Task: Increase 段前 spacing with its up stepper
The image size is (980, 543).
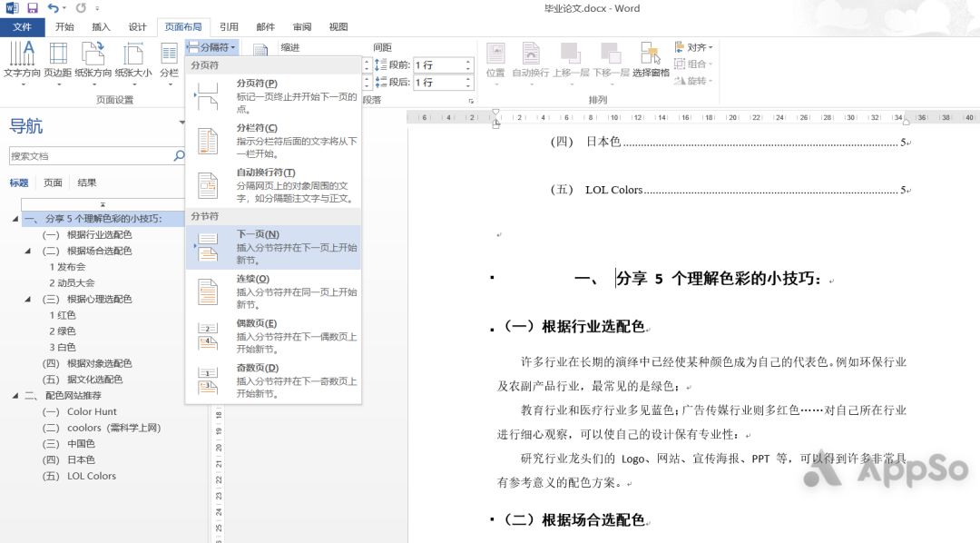Action: pos(468,60)
